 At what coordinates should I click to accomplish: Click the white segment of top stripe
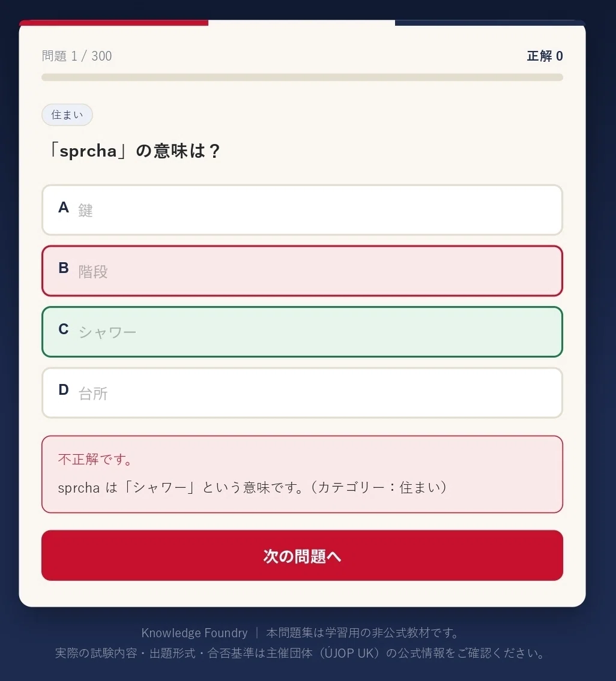pyautogui.click(x=302, y=23)
